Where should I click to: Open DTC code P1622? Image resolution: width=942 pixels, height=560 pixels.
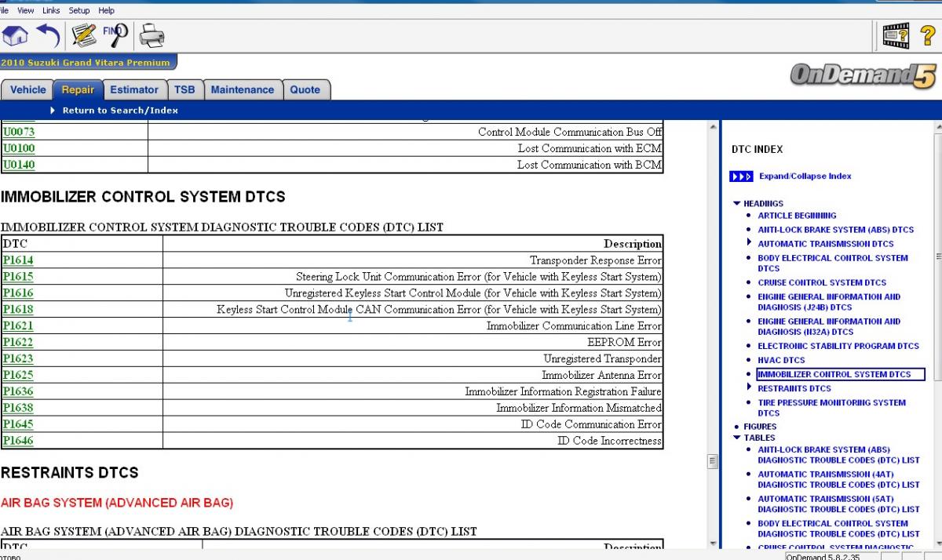coord(18,343)
